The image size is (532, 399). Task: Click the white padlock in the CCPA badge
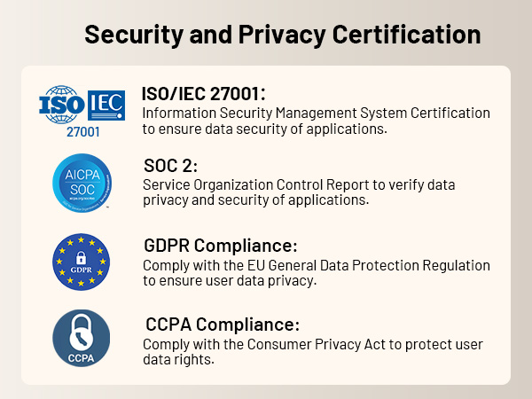point(81,330)
